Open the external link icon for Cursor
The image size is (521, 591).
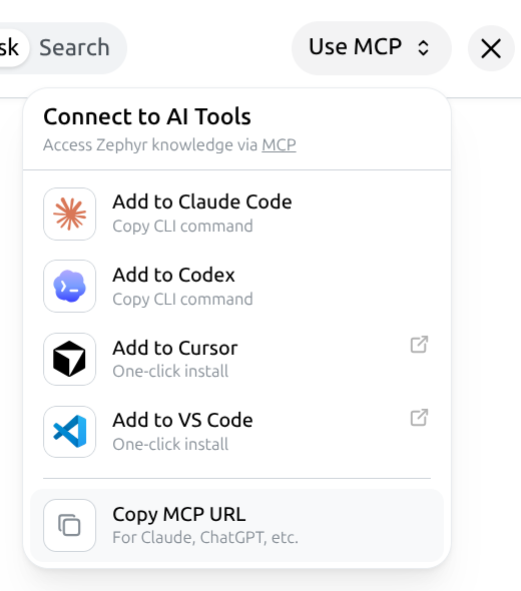419,344
